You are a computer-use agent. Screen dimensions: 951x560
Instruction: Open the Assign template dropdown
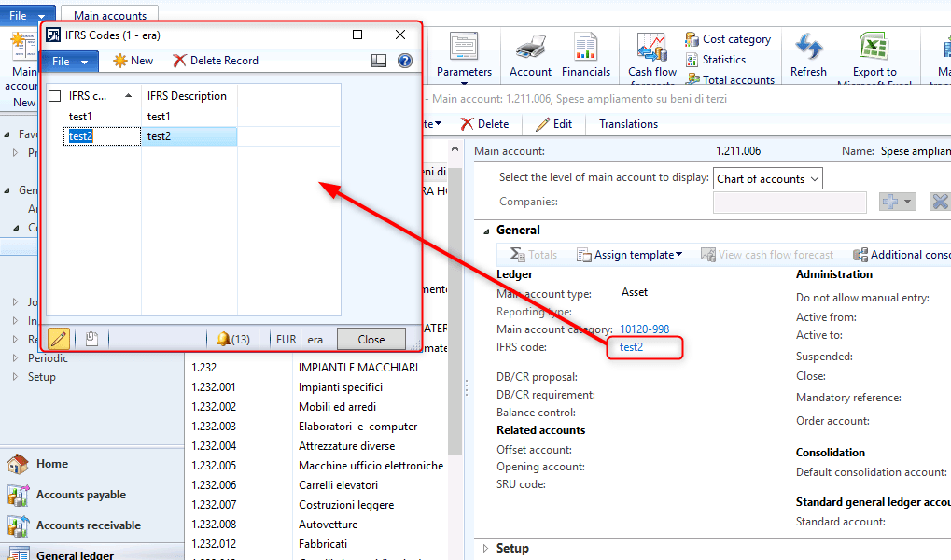point(630,255)
